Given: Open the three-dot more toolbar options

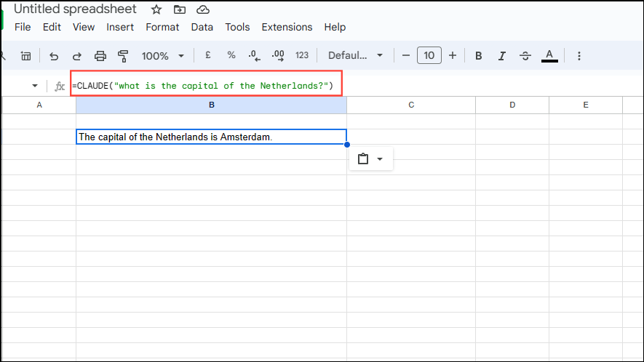Looking at the screenshot, I should tap(579, 56).
